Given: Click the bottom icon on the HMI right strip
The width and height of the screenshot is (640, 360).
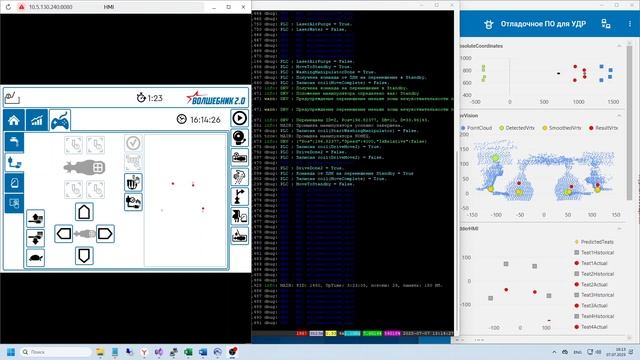Looking at the screenshot, I should [239, 236].
